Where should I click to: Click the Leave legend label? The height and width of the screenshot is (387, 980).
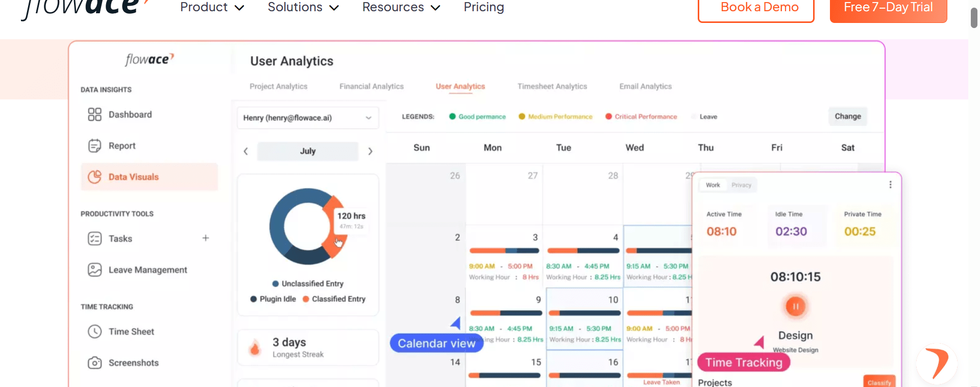(708, 117)
